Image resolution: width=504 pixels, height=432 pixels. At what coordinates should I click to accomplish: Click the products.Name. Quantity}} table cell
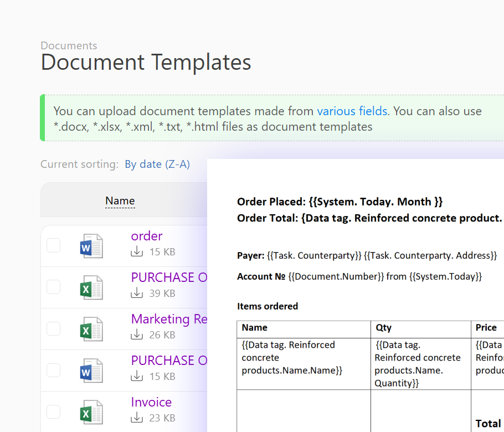421,364
